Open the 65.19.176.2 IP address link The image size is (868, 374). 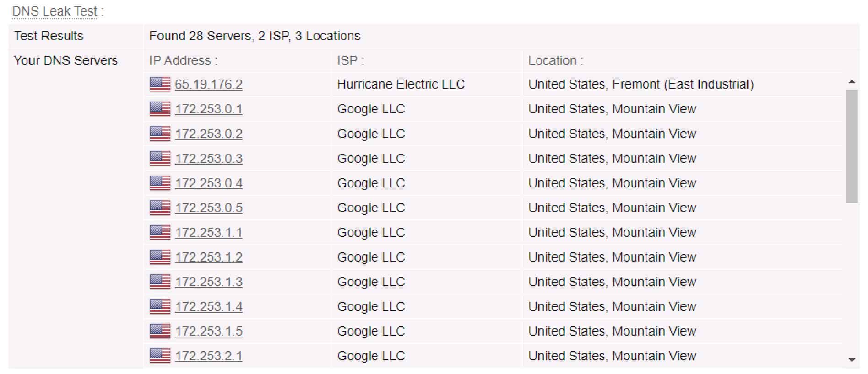click(209, 85)
